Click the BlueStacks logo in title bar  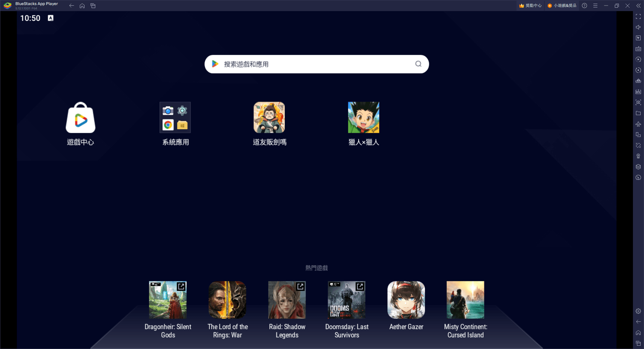click(x=7, y=6)
